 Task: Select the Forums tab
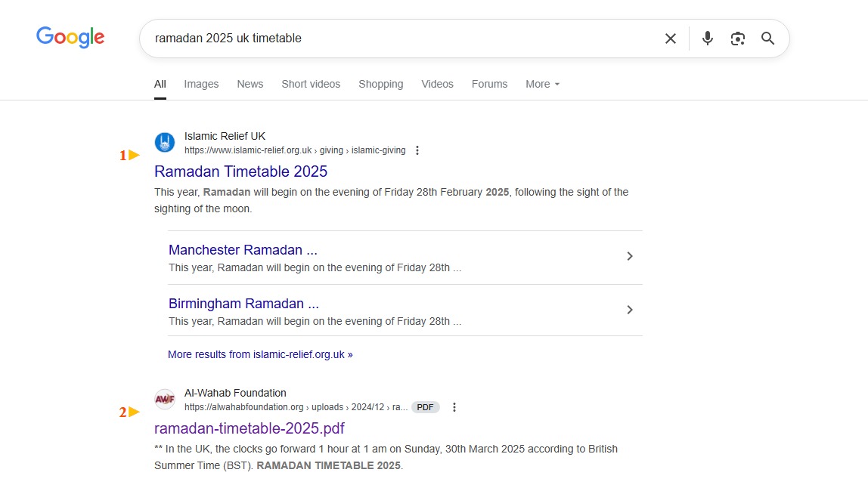[x=489, y=84]
